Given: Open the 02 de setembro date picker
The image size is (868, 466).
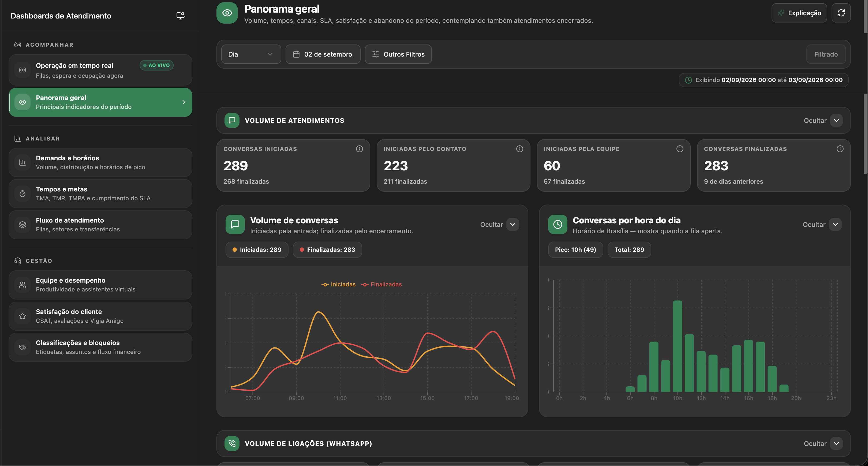Looking at the screenshot, I should (323, 54).
